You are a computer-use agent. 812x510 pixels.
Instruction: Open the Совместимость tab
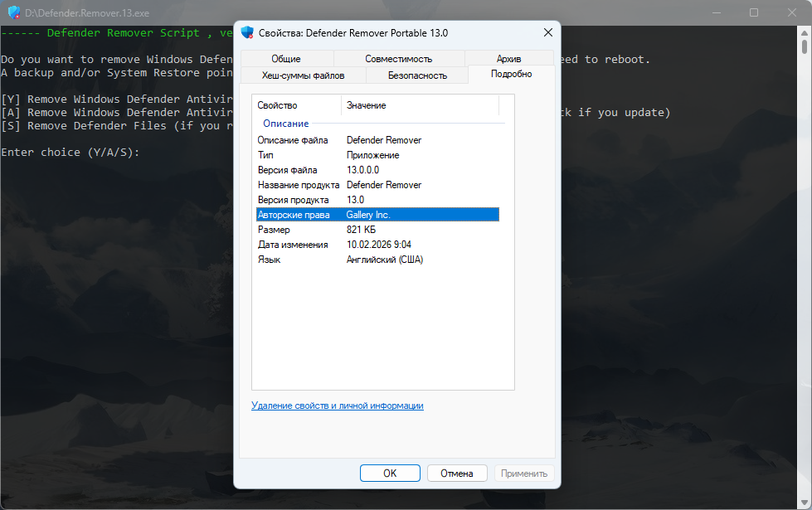[399, 59]
